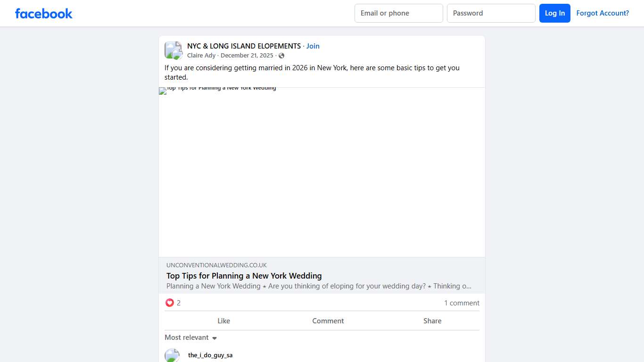The height and width of the screenshot is (362, 644).
Task: Click the globe privacy icon next to the date
Action: coord(281,55)
